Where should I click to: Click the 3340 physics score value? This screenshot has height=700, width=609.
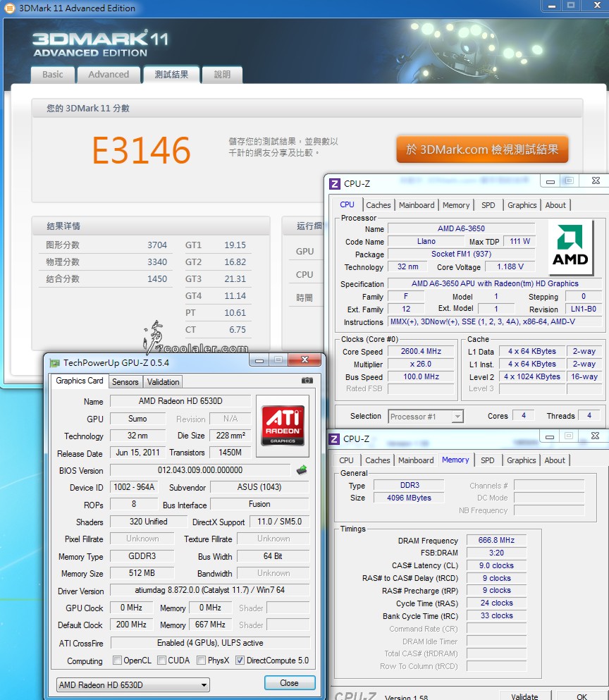(x=157, y=262)
